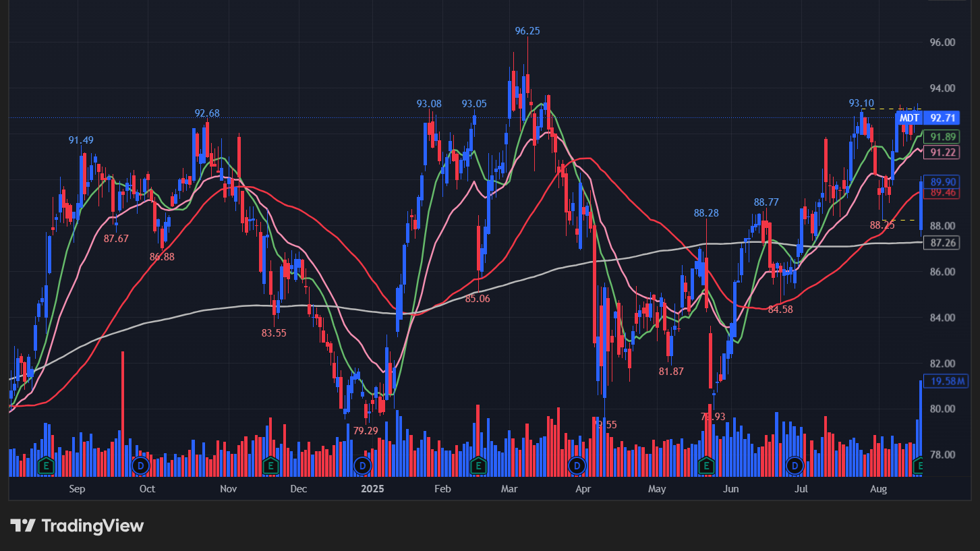Click the 93.10 peak label
Viewport: 980px width, 551px height.
click(x=861, y=103)
